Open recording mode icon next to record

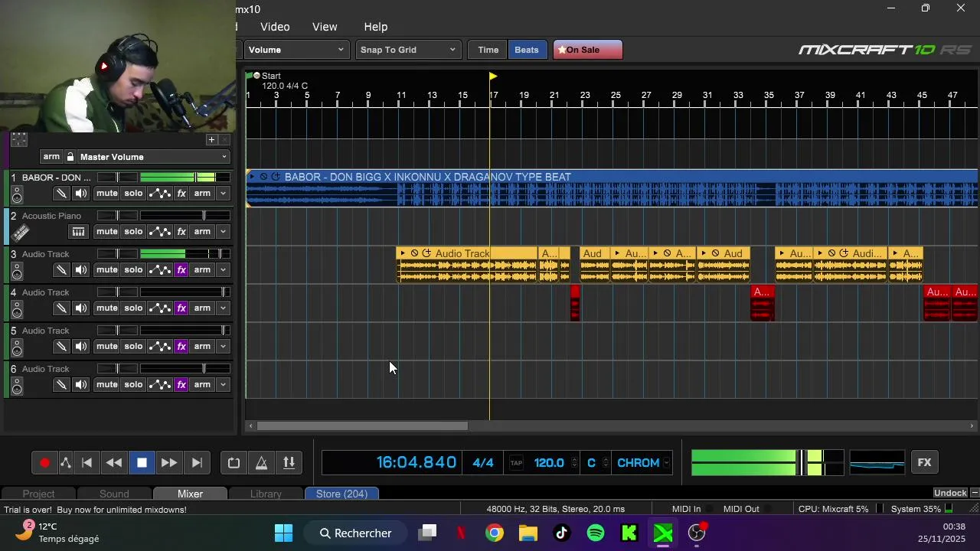click(x=65, y=462)
